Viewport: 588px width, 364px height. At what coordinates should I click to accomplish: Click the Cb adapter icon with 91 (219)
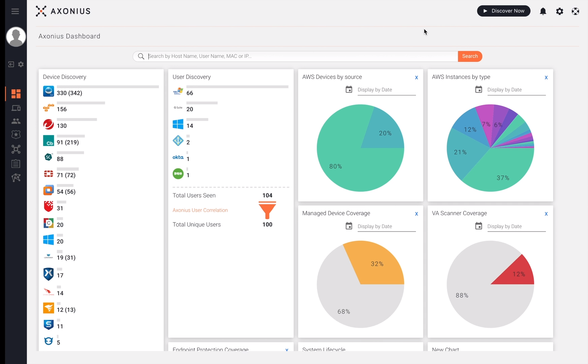pos(49,141)
